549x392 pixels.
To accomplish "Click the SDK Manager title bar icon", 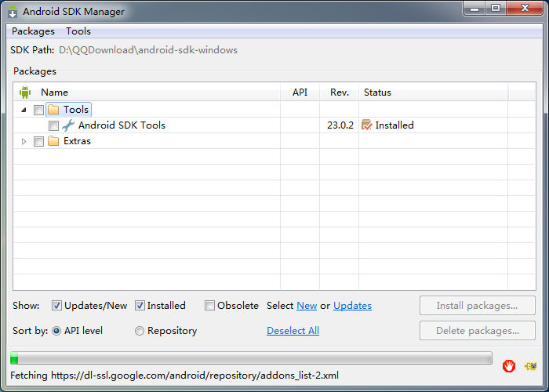I will tap(13, 12).
